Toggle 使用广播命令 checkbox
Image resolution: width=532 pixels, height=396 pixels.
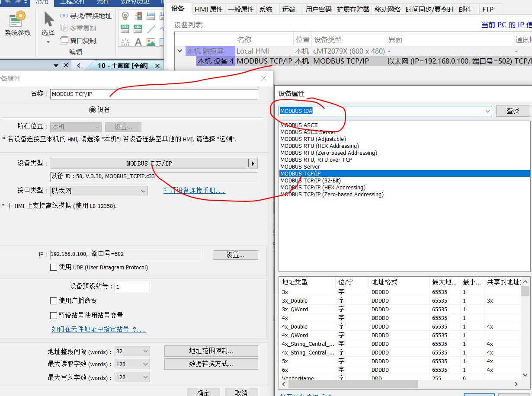point(54,300)
